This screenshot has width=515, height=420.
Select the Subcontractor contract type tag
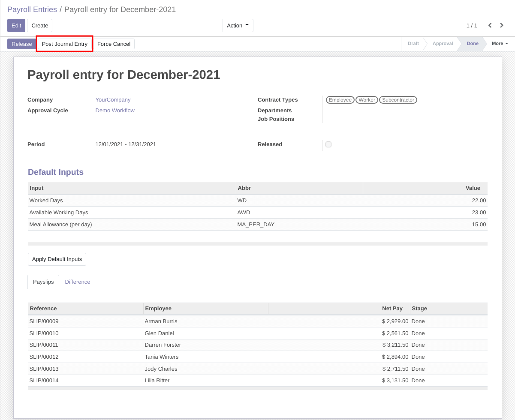pyautogui.click(x=398, y=99)
